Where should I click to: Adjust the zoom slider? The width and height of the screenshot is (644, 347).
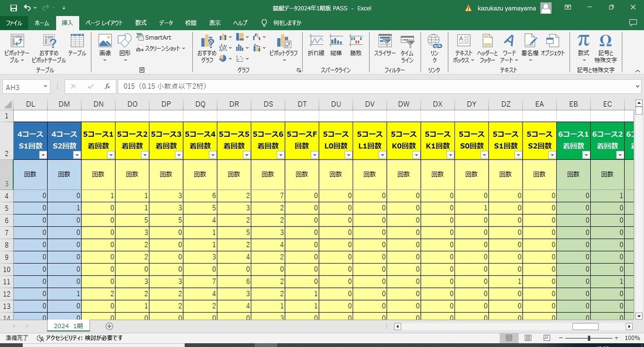click(589, 338)
